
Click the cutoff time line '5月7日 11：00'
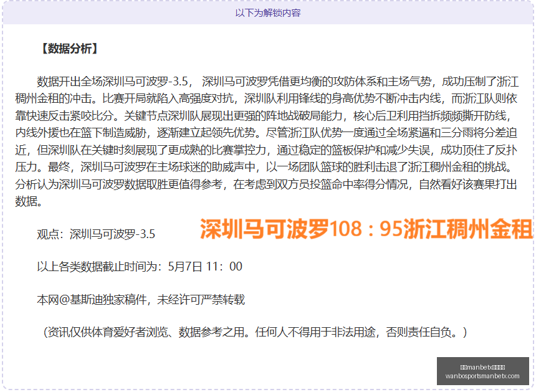click(x=140, y=267)
